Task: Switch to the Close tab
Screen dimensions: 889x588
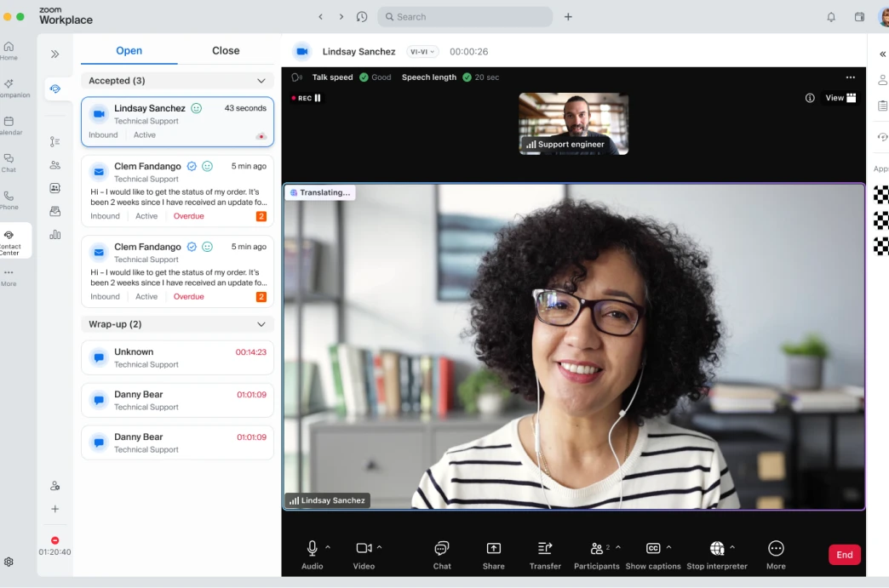Action: point(226,50)
